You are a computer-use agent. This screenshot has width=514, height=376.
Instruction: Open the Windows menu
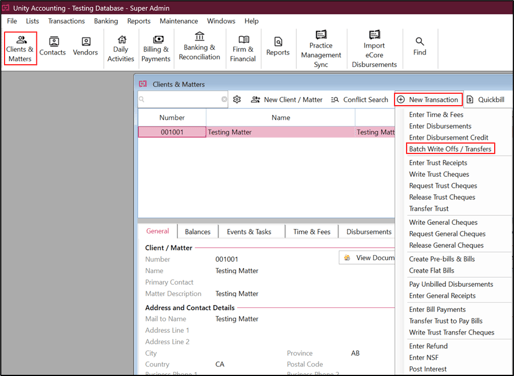coord(221,21)
